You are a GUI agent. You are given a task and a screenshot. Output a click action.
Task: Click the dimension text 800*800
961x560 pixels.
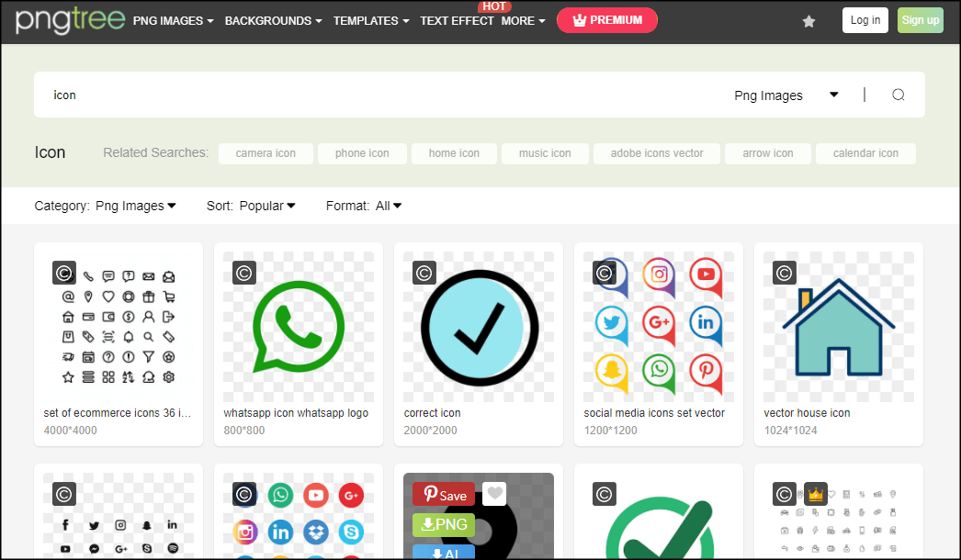click(244, 431)
